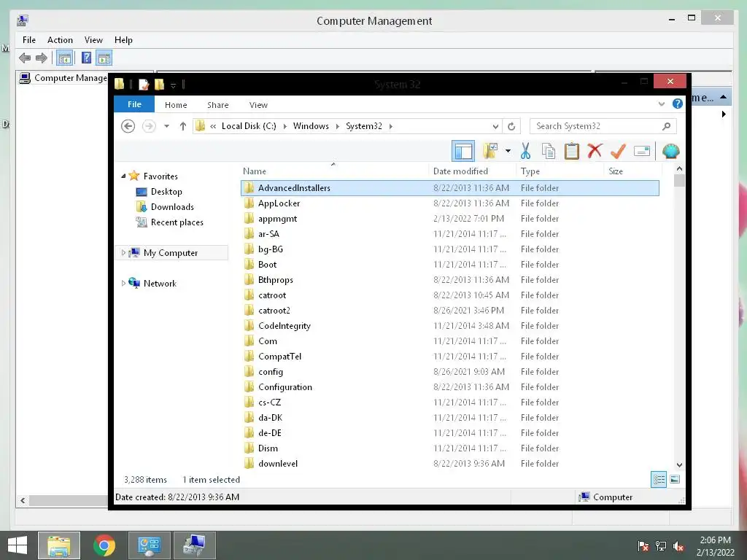Open the Customize Quick Access Toolbar dropdown
The width and height of the screenshot is (747, 560).
pyautogui.click(x=174, y=85)
